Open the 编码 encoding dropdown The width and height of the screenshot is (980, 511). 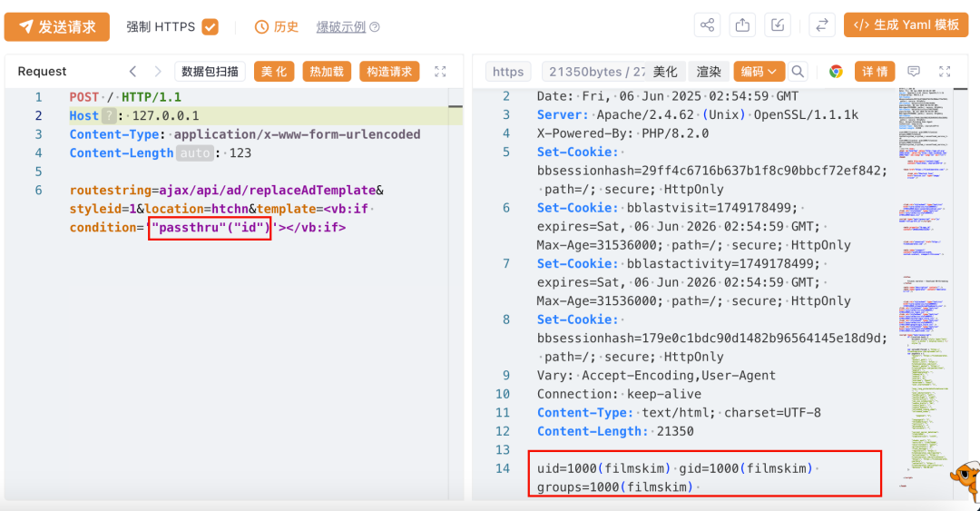click(x=759, y=72)
